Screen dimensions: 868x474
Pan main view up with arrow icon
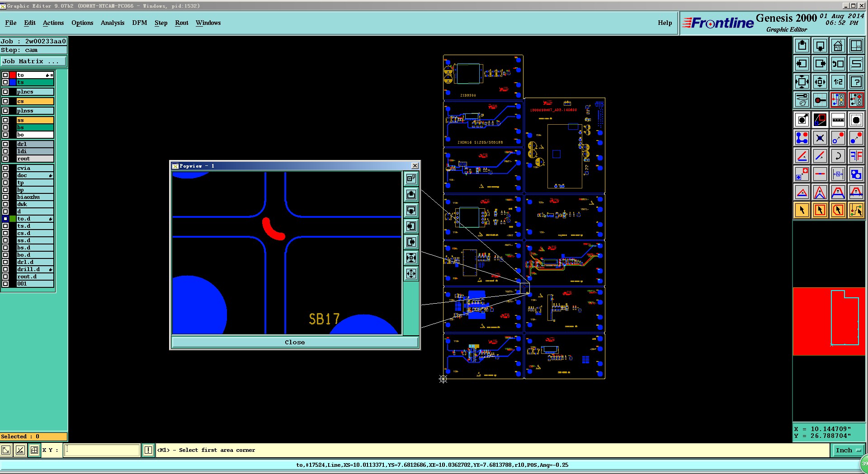(802, 46)
